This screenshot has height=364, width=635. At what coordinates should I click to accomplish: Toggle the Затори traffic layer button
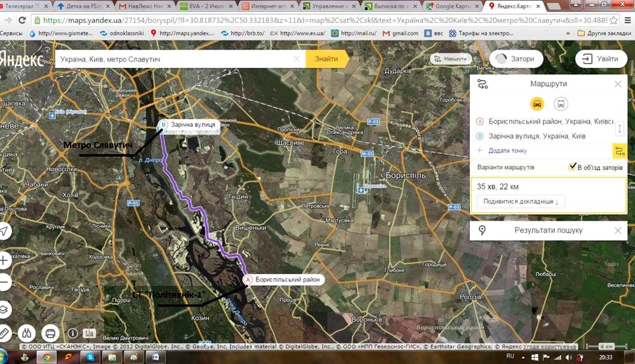(516, 58)
